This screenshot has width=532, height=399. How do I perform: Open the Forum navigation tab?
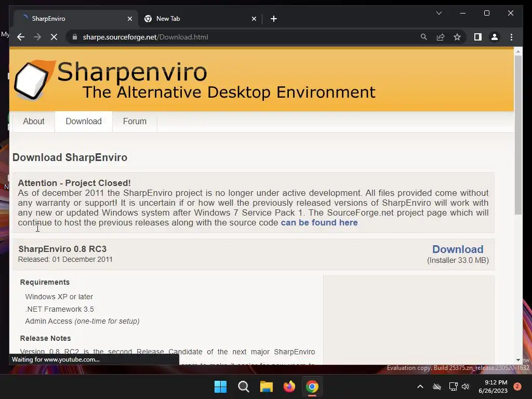click(135, 122)
